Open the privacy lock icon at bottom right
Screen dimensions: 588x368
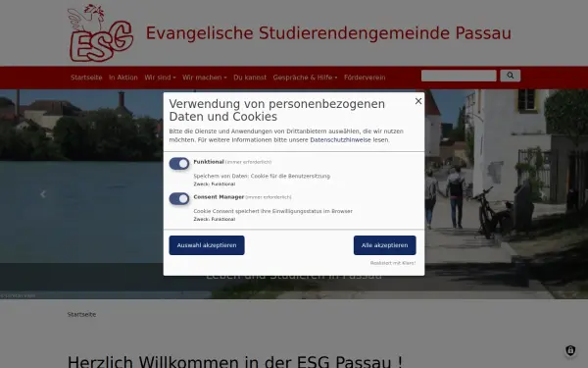pos(570,350)
